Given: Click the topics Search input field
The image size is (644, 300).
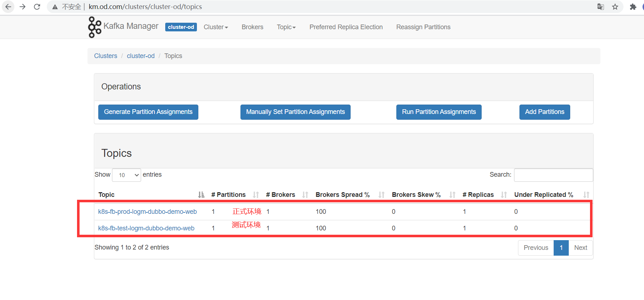Looking at the screenshot, I should (x=554, y=175).
